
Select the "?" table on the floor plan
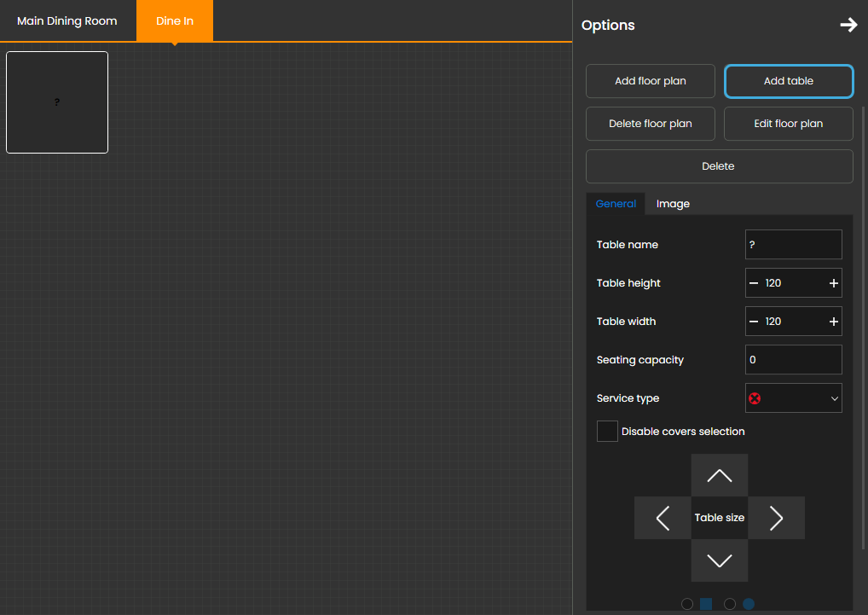pyautogui.click(x=57, y=102)
